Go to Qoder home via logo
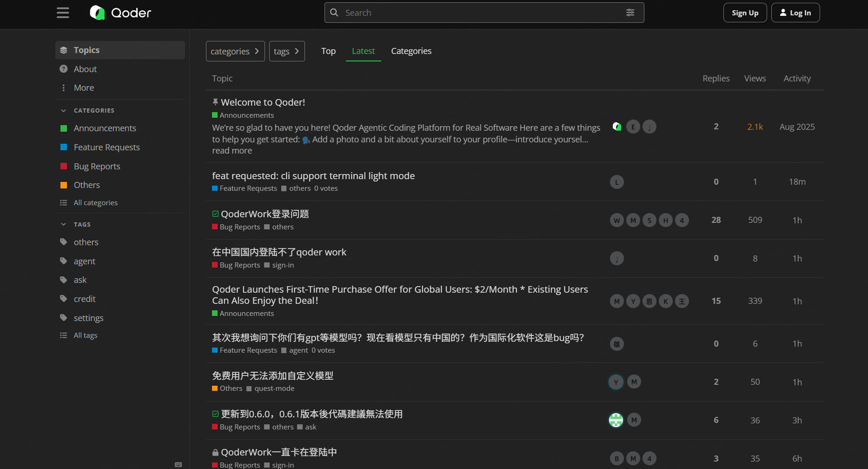The width and height of the screenshot is (868, 469). point(120,13)
